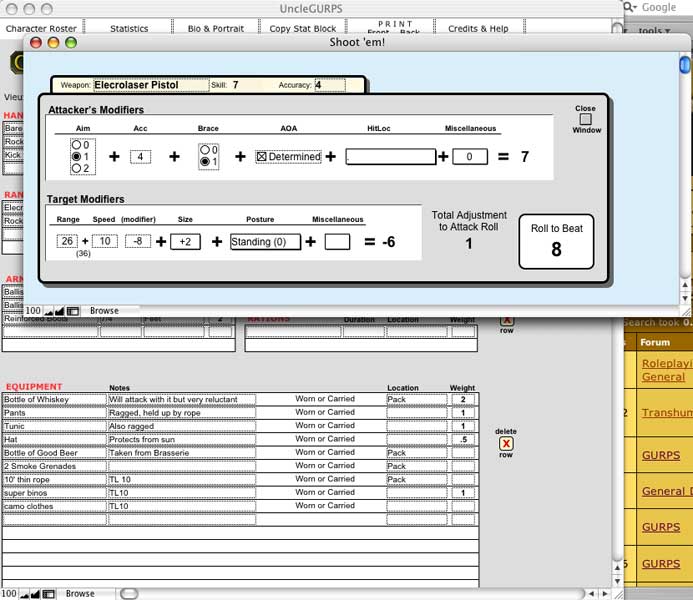Click Accuracy field in weapon header

tap(330, 85)
